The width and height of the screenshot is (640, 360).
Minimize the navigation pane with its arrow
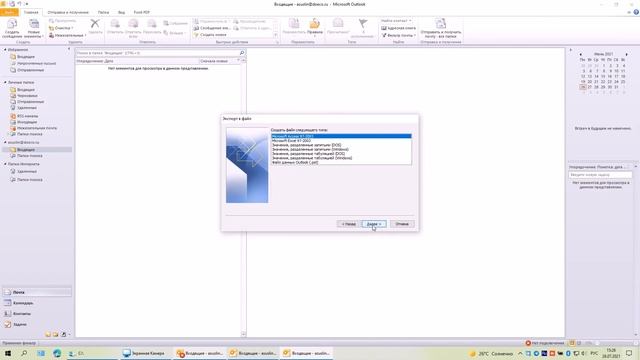[x=69, y=49]
